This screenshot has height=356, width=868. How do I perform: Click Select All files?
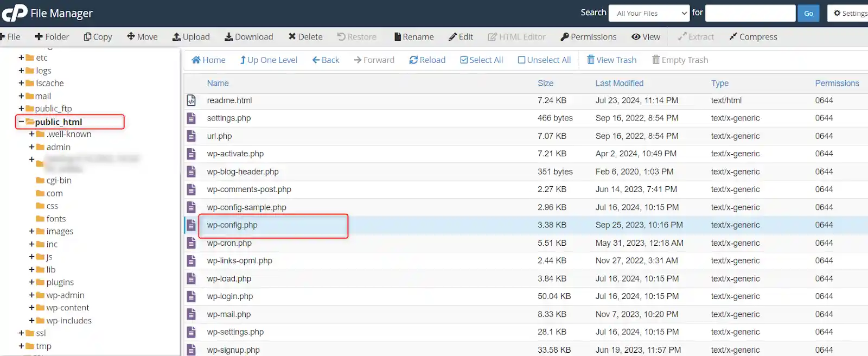coord(482,60)
